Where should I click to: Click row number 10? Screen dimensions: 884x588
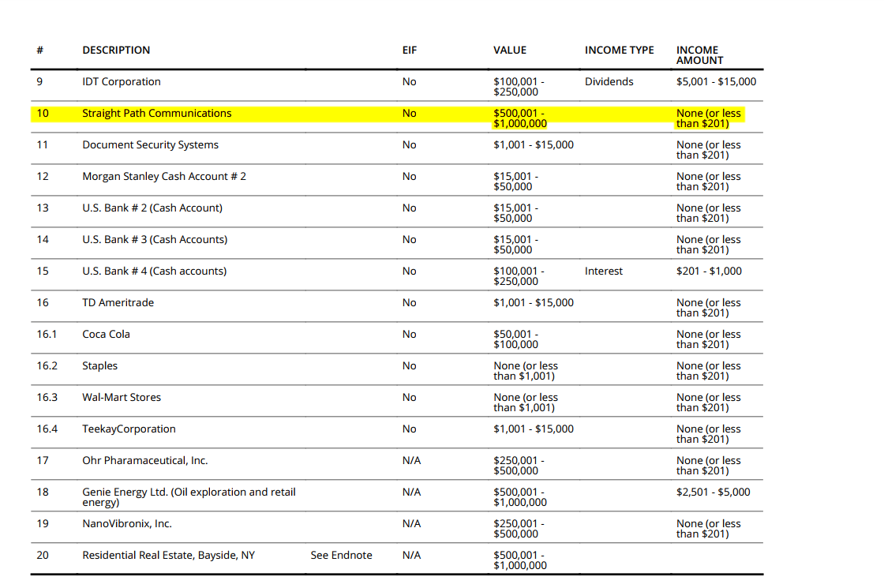(x=43, y=114)
